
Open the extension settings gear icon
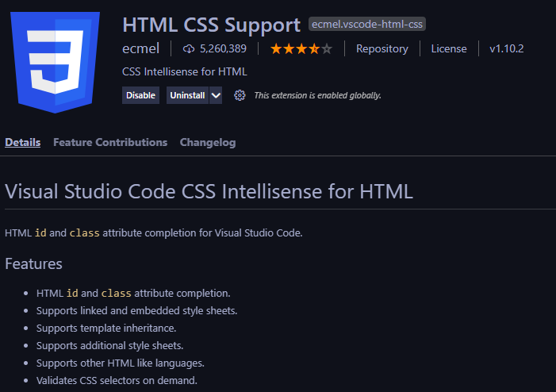[x=240, y=95]
